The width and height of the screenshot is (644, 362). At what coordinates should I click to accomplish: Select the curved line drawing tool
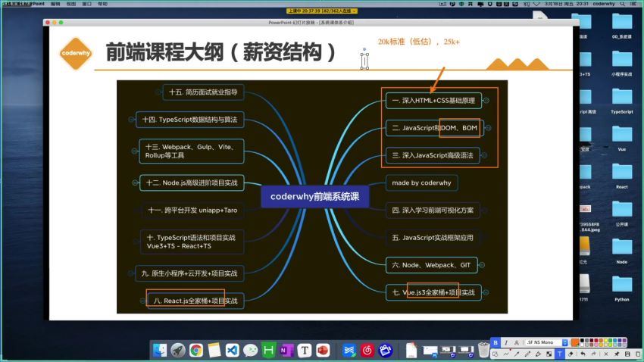(506, 354)
